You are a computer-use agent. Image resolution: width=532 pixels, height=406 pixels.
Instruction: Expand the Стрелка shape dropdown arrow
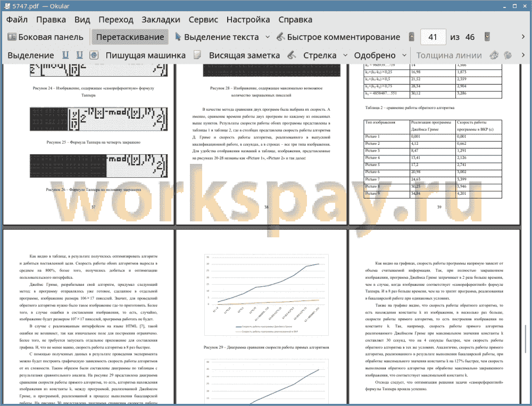(x=345, y=55)
